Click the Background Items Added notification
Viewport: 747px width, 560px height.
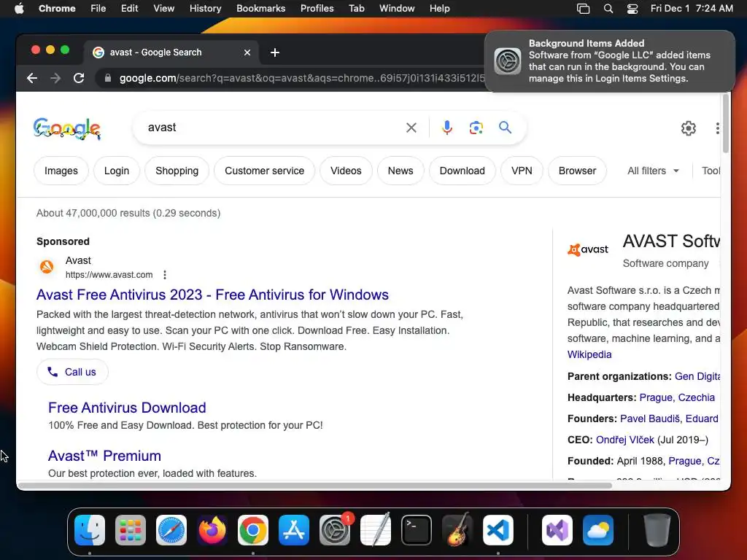pyautogui.click(x=610, y=61)
